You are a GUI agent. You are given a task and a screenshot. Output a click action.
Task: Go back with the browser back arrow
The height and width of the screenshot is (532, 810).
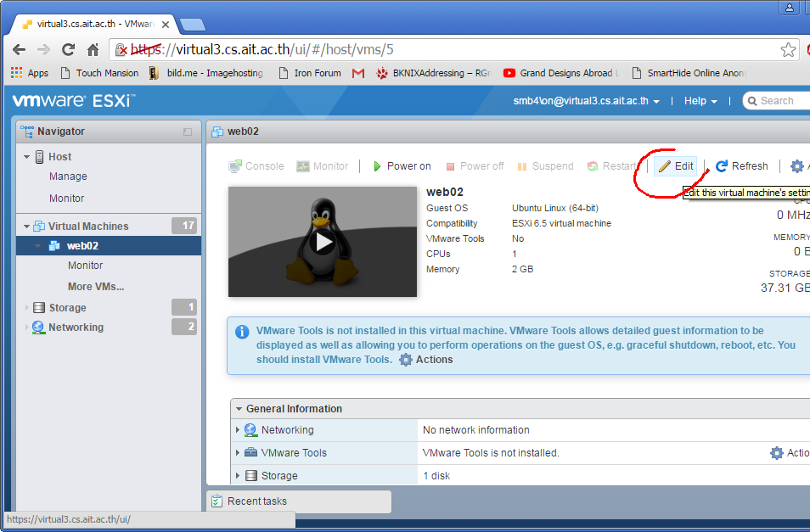click(x=20, y=49)
